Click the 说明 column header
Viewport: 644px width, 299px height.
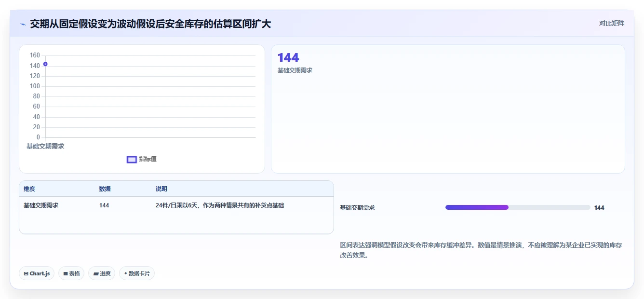pos(161,189)
